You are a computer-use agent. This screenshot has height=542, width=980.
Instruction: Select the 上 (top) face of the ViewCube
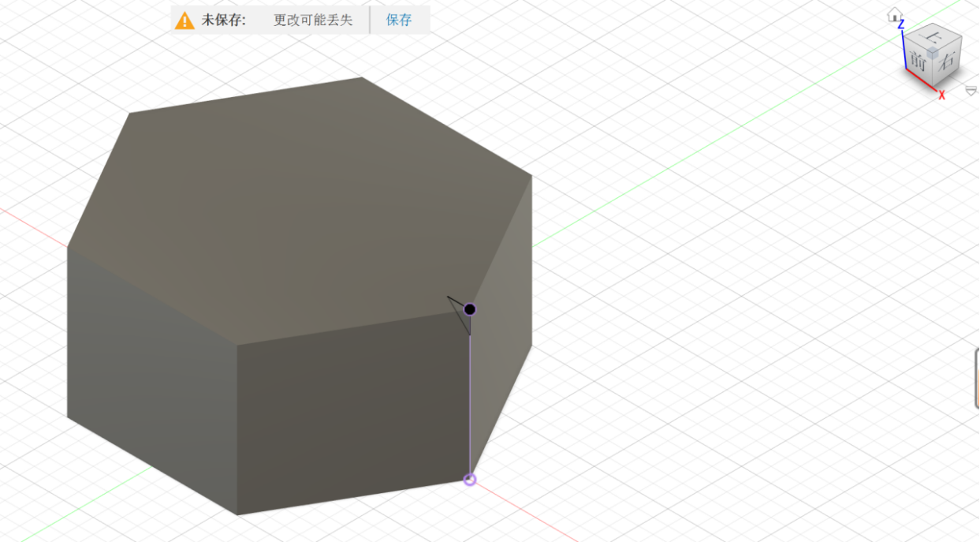(x=934, y=36)
